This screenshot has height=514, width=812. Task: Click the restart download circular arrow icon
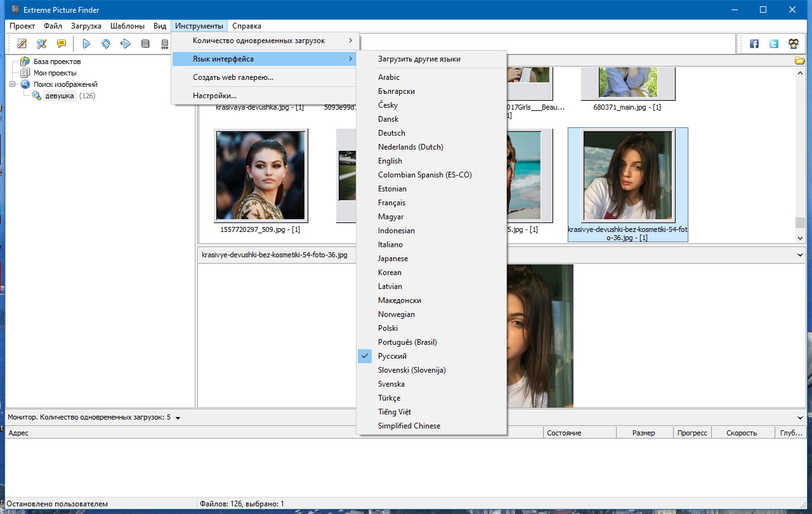[x=106, y=44]
